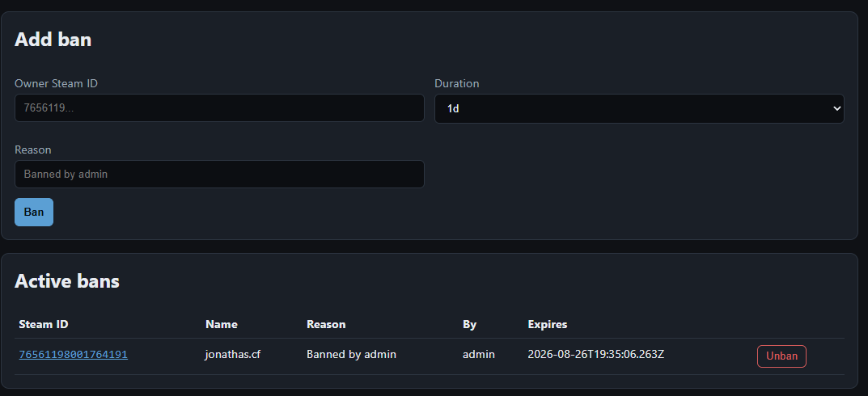Focus the Owner Steam ID input field
The image size is (868, 396).
tap(219, 107)
